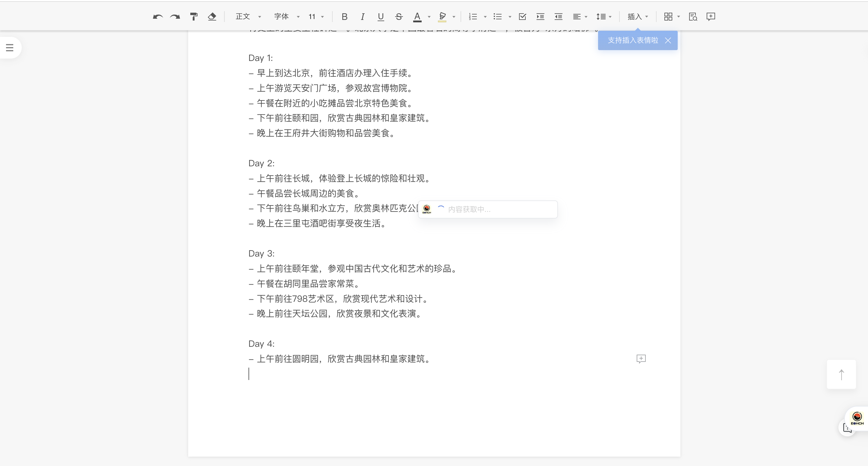Toggle bold formatting
The image size is (868, 466).
[344, 17]
